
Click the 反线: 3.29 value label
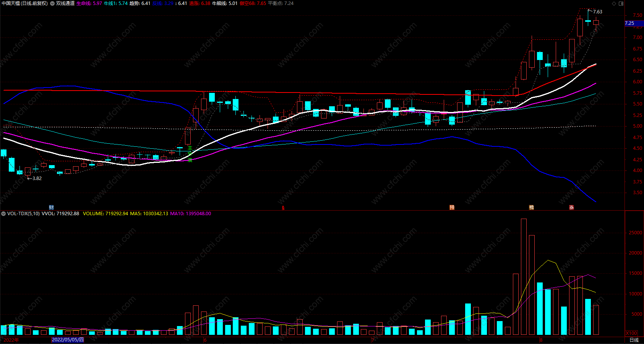163,3
